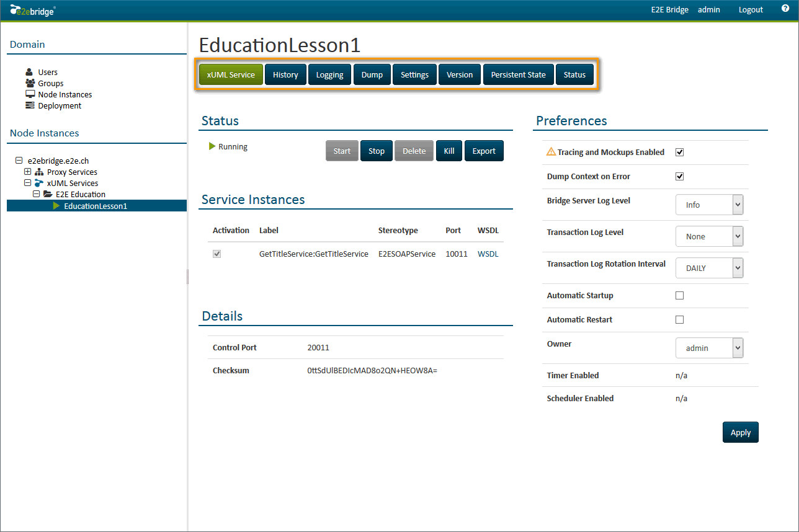The height and width of the screenshot is (532, 799).
Task: Select the Groups icon
Action: point(30,83)
